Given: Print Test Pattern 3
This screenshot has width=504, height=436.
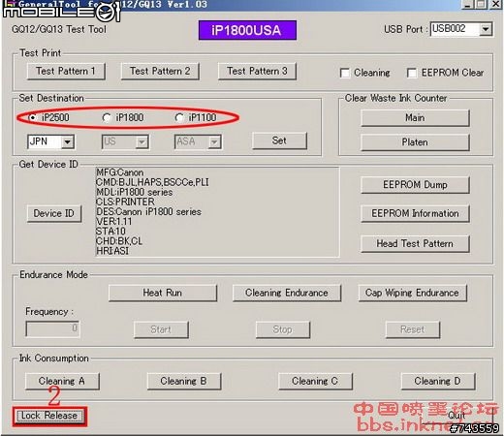Looking at the screenshot, I should (257, 71).
